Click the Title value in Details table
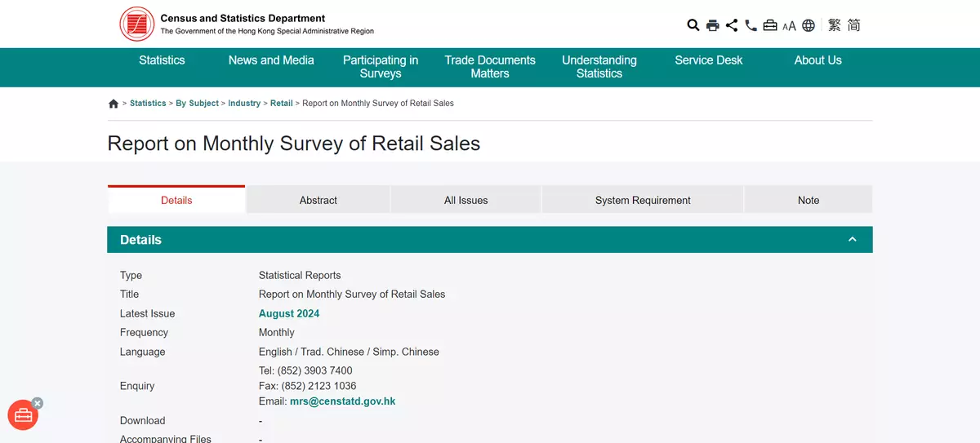Image resolution: width=980 pixels, height=443 pixels. (352, 294)
